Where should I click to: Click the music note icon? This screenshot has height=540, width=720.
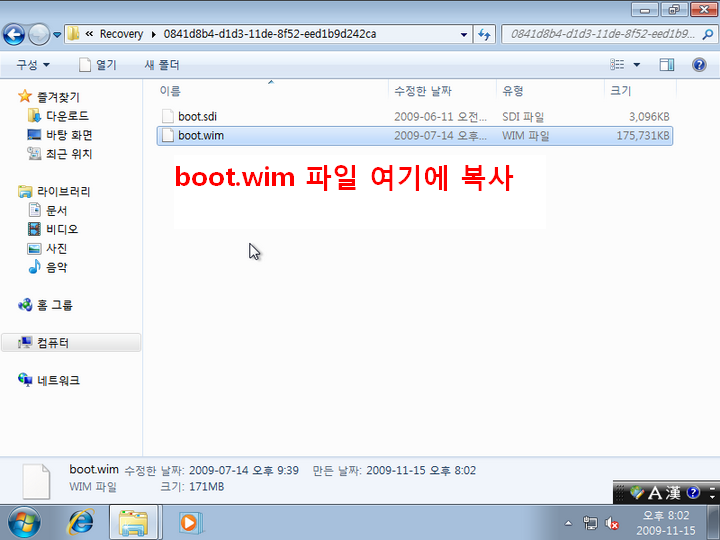[34, 267]
